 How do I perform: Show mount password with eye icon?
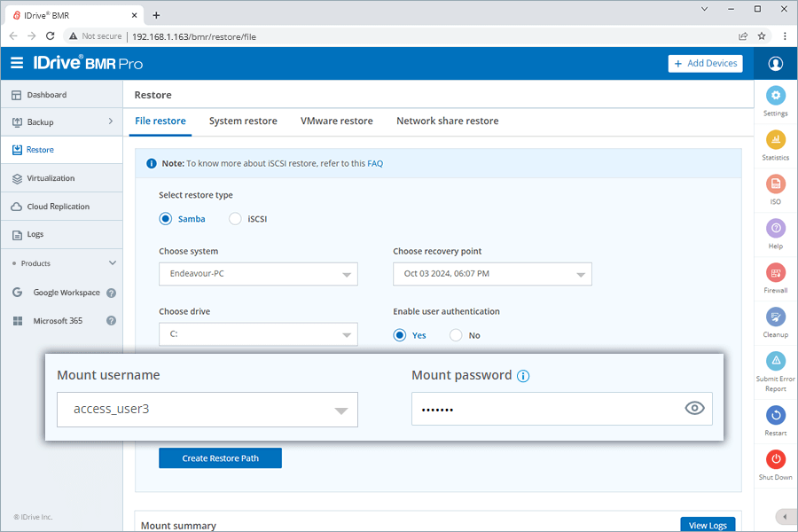coord(695,408)
